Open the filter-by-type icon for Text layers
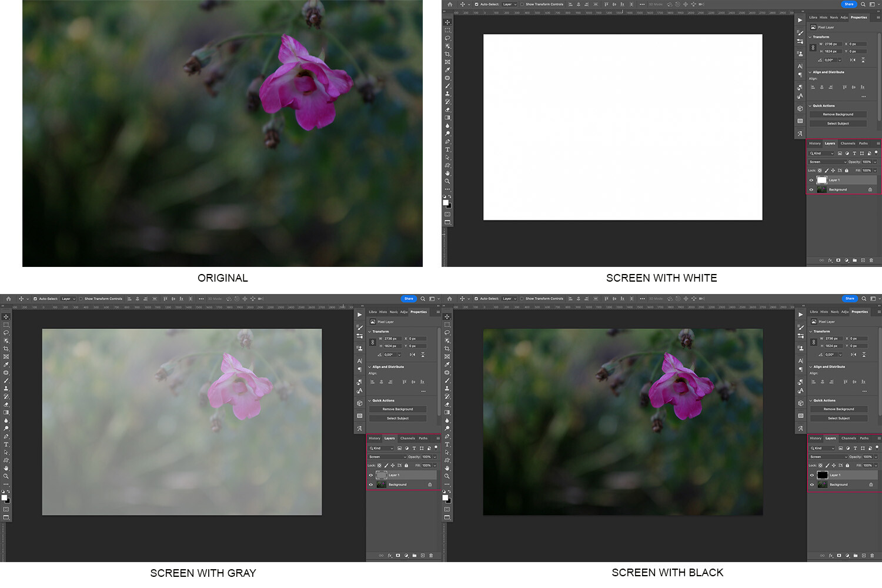 [854, 153]
